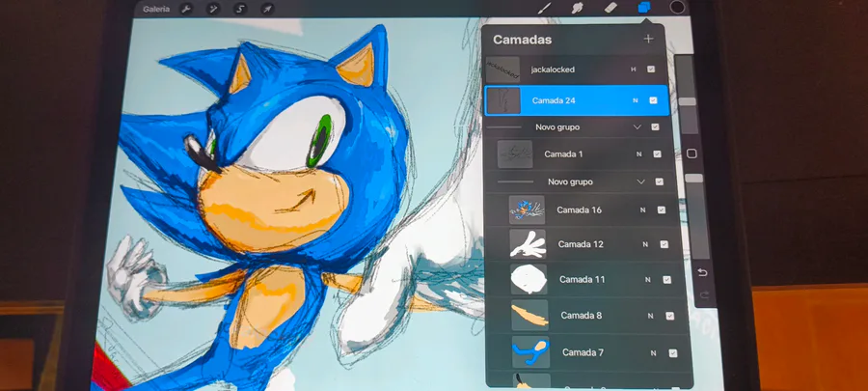Activate the Selection S-shaped tool
This screenshot has height=391, width=868.
coord(240,9)
